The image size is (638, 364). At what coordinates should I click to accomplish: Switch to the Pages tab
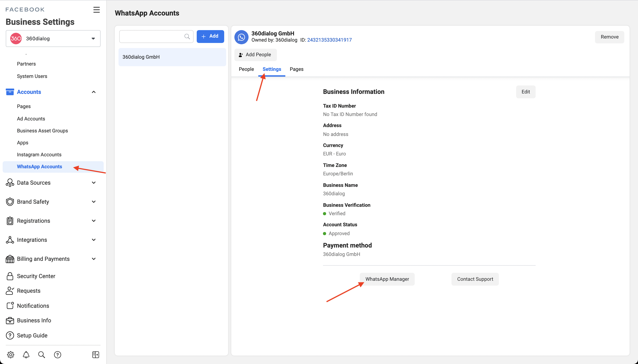tap(296, 69)
